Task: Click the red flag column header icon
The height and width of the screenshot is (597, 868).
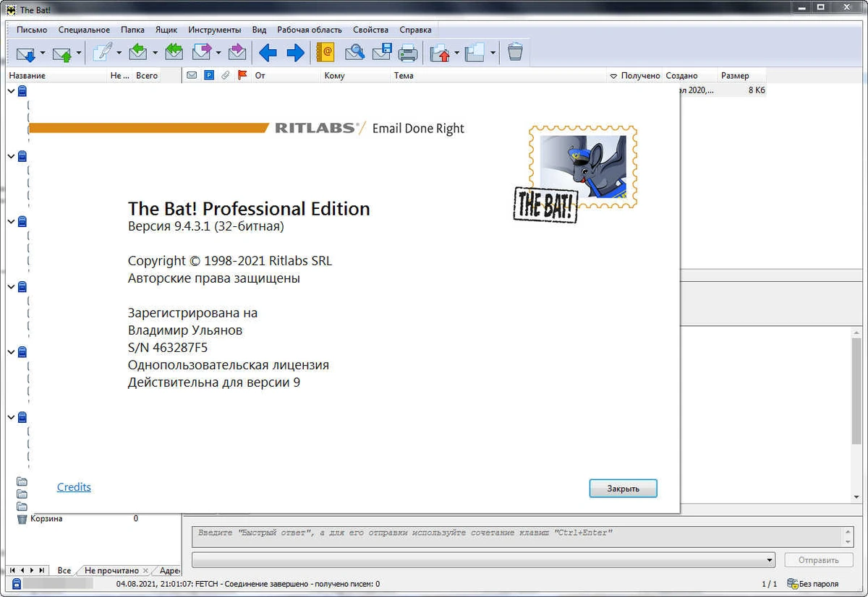Action: 242,75
